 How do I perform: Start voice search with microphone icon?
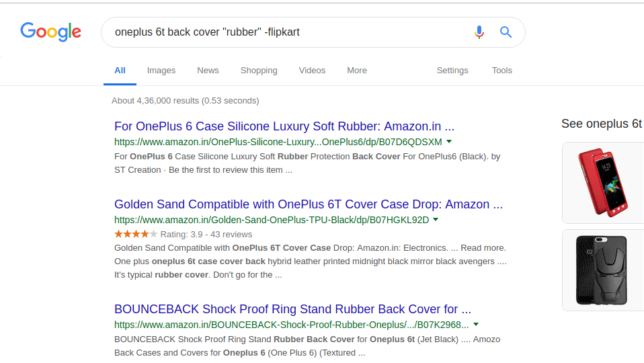pyautogui.click(x=479, y=32)
